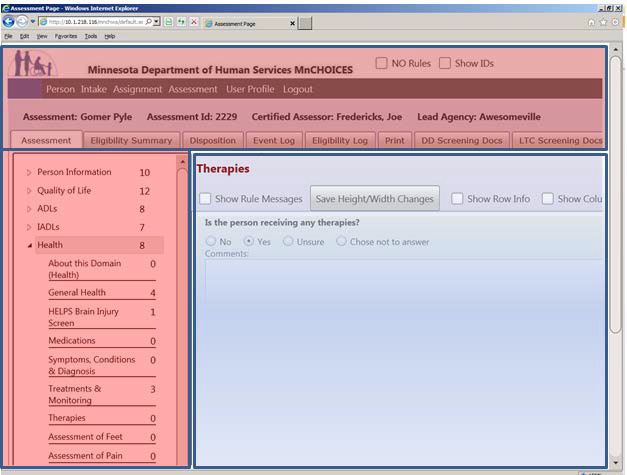Expand the Quality of Life tree node
This screenshot has height=475, width=627.
point(29,191)
